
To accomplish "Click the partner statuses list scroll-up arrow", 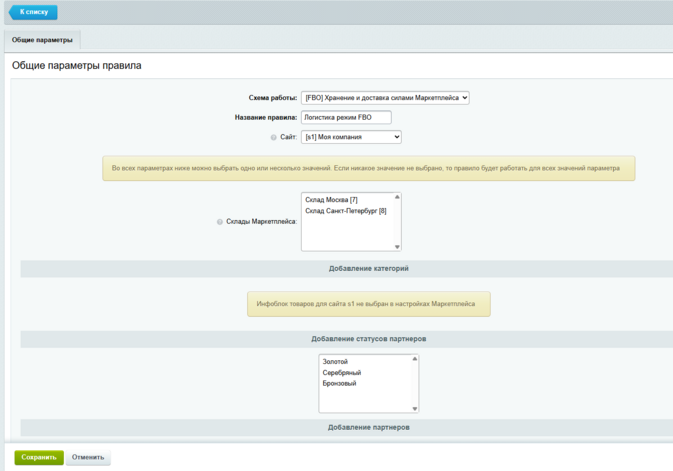I will point(415,358).
